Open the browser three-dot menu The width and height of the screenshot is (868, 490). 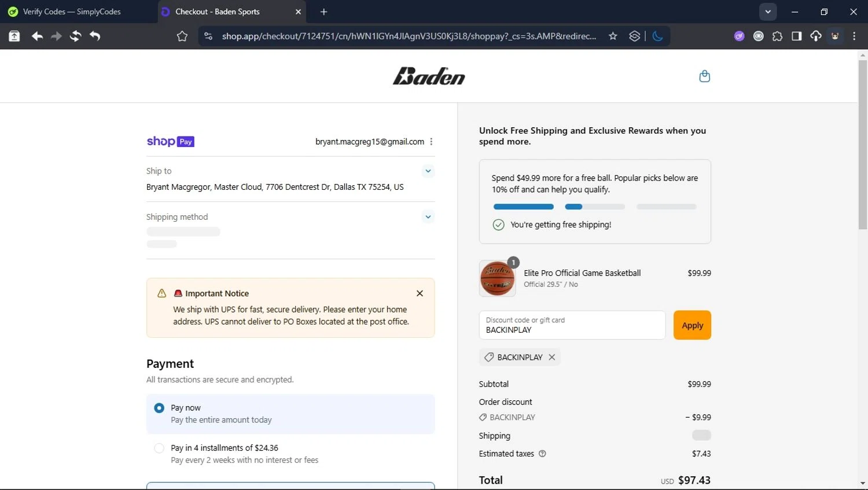tap(854, 36)
